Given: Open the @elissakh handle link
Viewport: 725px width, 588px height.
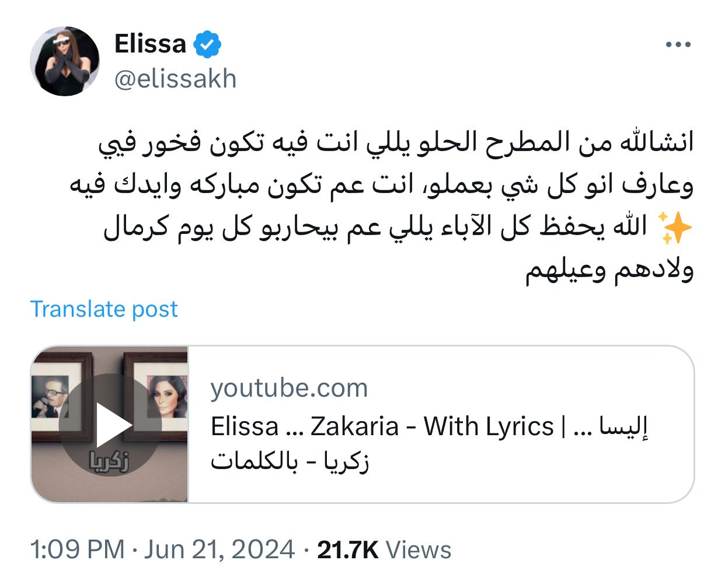Looking at the screenshot, I should coord(175,79).
